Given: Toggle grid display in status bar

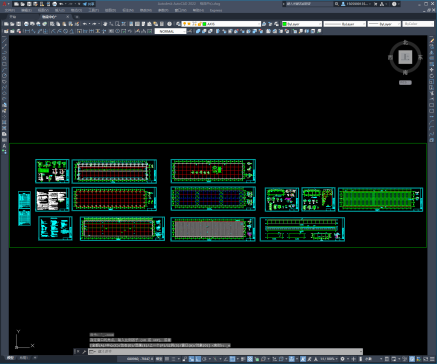Looking at the screenshot, I should coord(167,359).
